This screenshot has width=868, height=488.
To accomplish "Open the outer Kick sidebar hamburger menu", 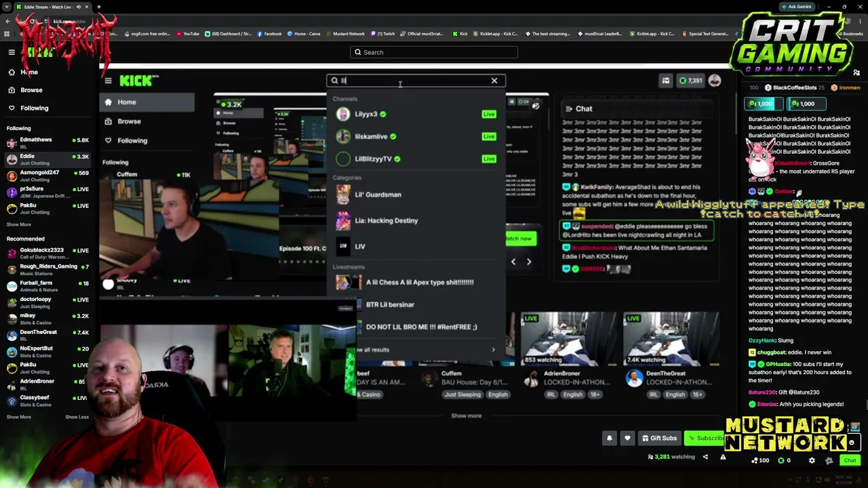I will point(12,52).
